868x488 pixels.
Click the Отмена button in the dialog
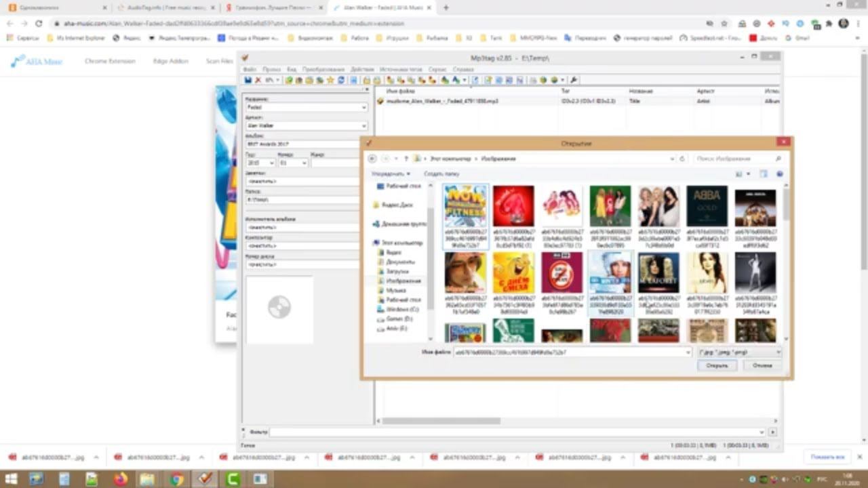click(762, 365)
